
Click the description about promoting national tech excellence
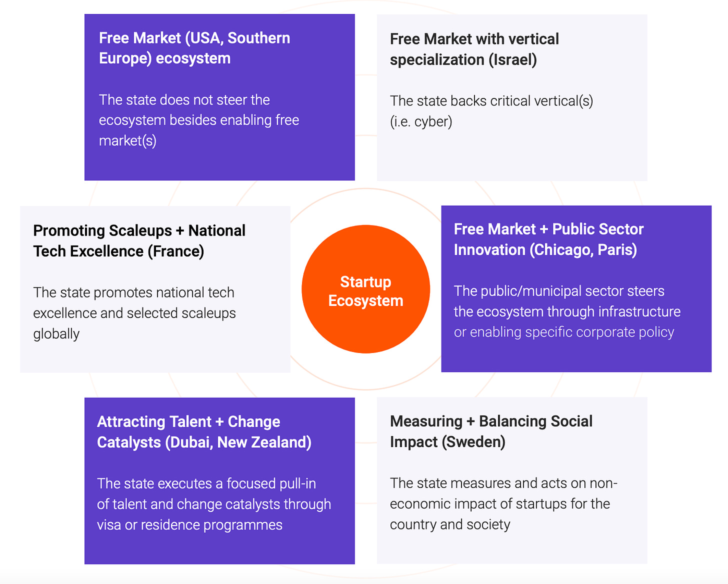(x=134, y=303)
